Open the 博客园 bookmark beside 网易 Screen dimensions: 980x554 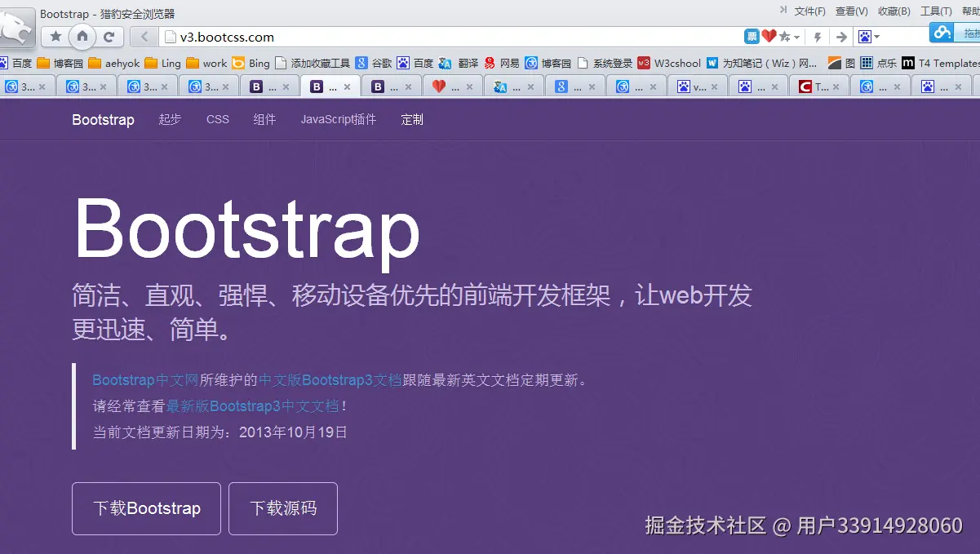(x=548, y=63)
